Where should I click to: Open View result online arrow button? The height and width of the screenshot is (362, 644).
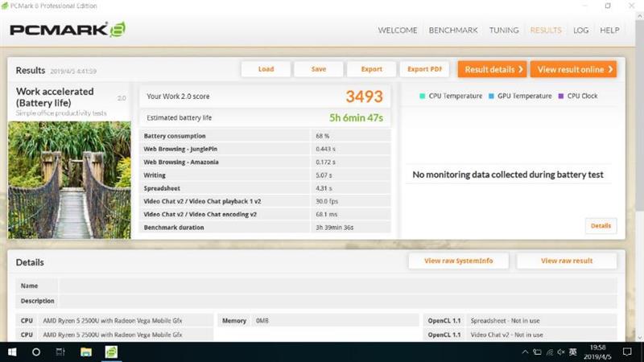tap(575, 69)
